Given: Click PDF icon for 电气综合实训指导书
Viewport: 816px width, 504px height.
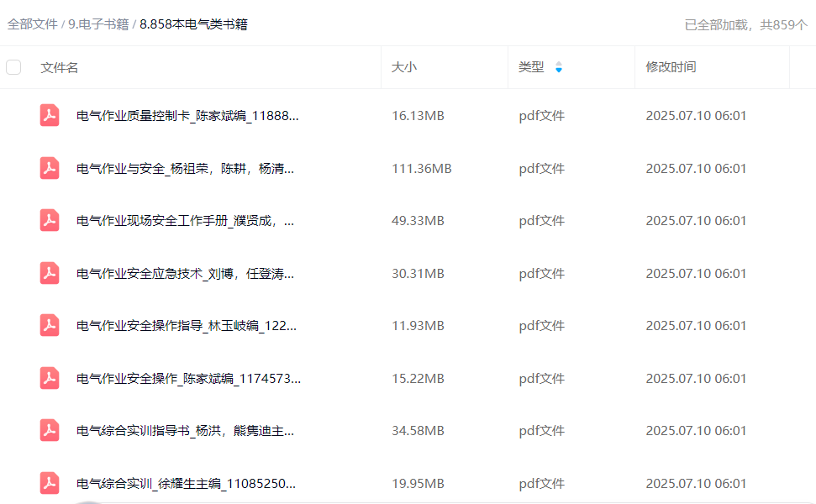Looking at the screenshot, I should tap(50, 431).
